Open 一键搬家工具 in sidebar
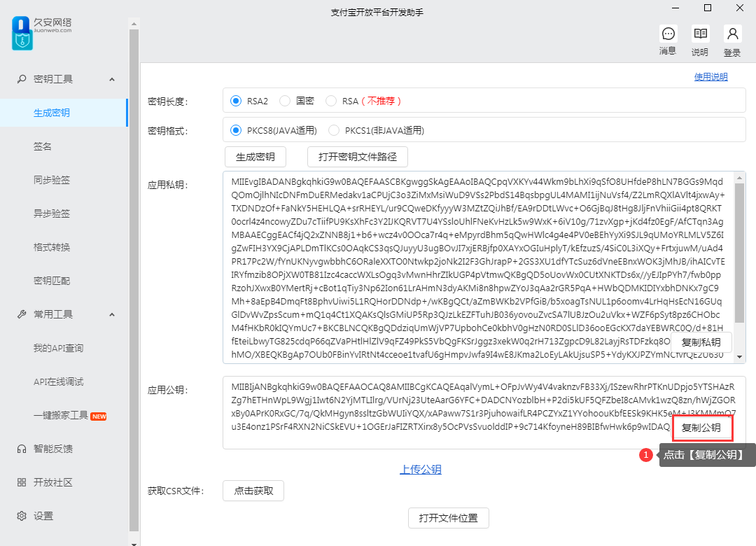The height and width of the screenshot is (546, 756). coord(61,415)
